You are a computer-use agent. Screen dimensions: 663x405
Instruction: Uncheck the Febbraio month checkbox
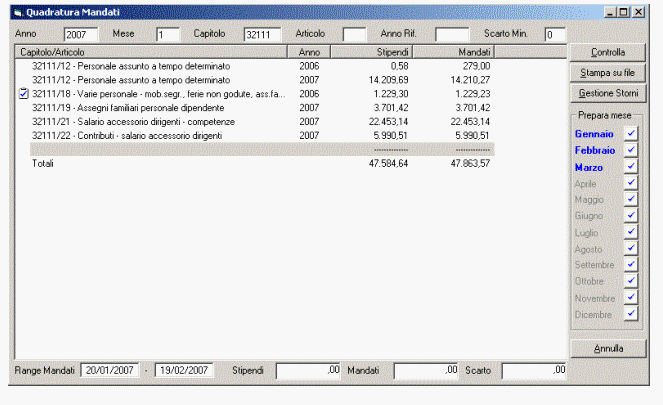[630, 150]
